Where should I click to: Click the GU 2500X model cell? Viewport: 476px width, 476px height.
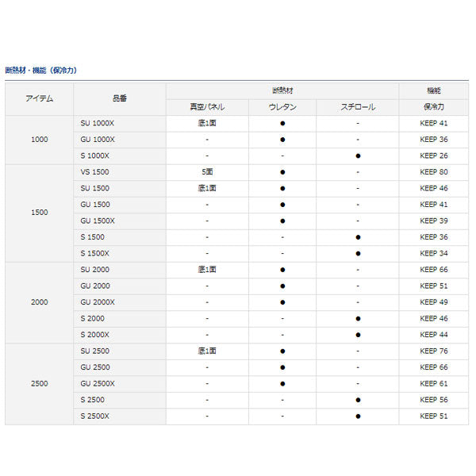[98, 383]
